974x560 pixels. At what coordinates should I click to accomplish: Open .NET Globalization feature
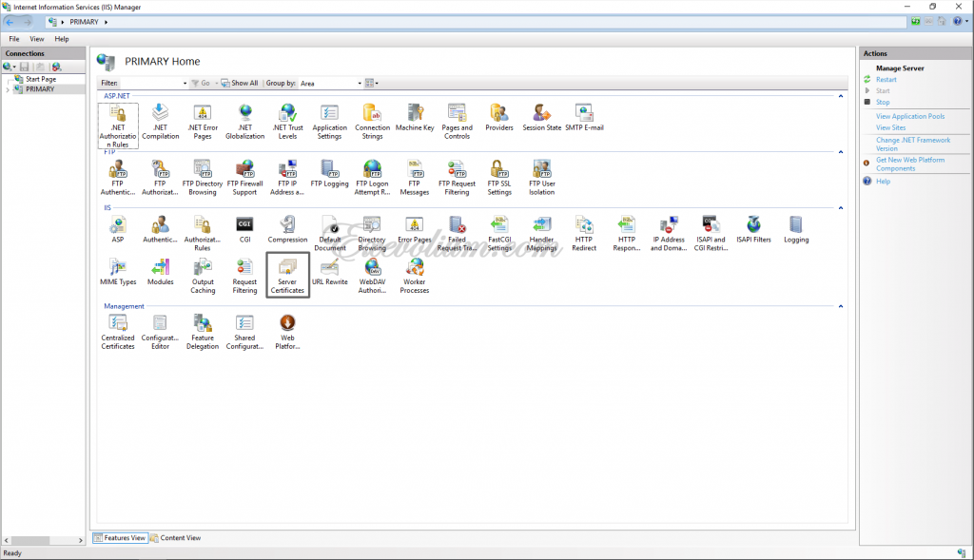[244, 122]
